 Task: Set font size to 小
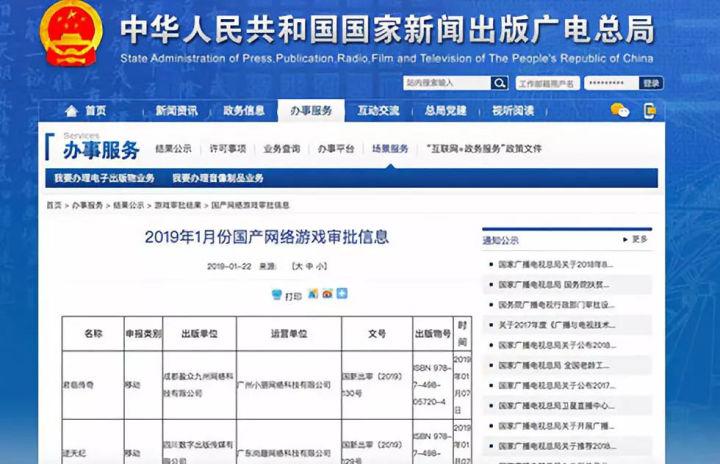click(320, 266)
